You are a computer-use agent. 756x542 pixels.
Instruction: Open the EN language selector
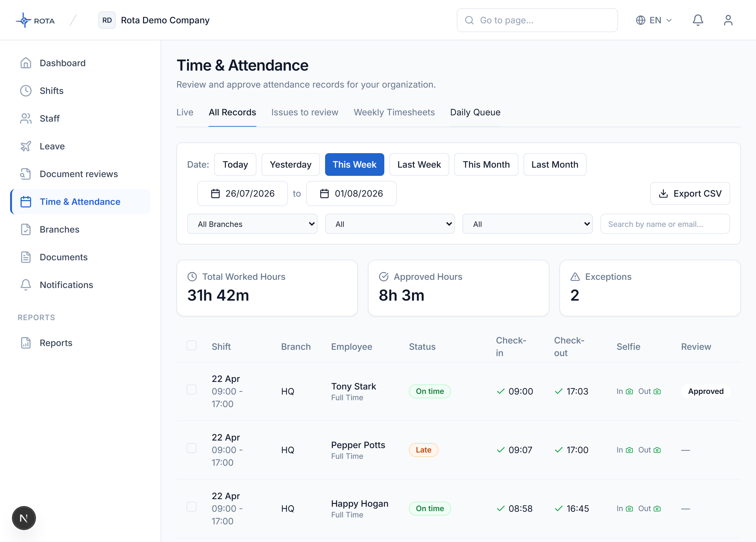653,20
